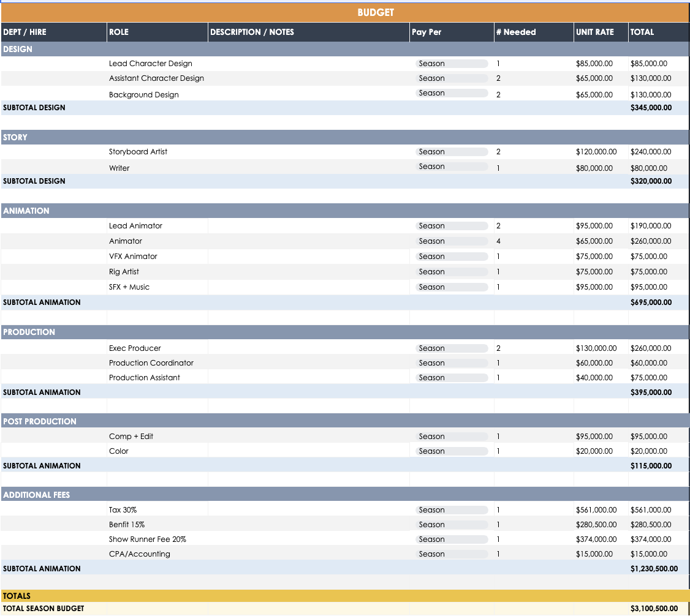
Task: Open Pay Per dropdown for Background Design
Action: [452, 93]
